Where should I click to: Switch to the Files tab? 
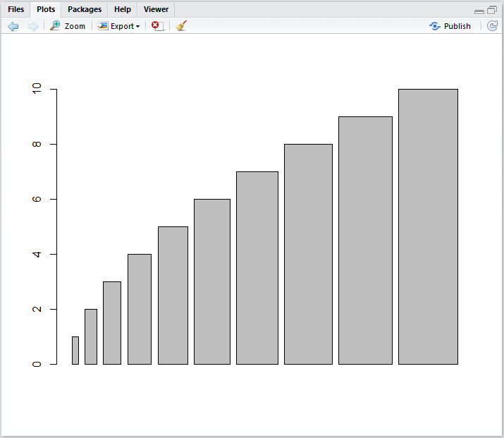click(16, 9)
